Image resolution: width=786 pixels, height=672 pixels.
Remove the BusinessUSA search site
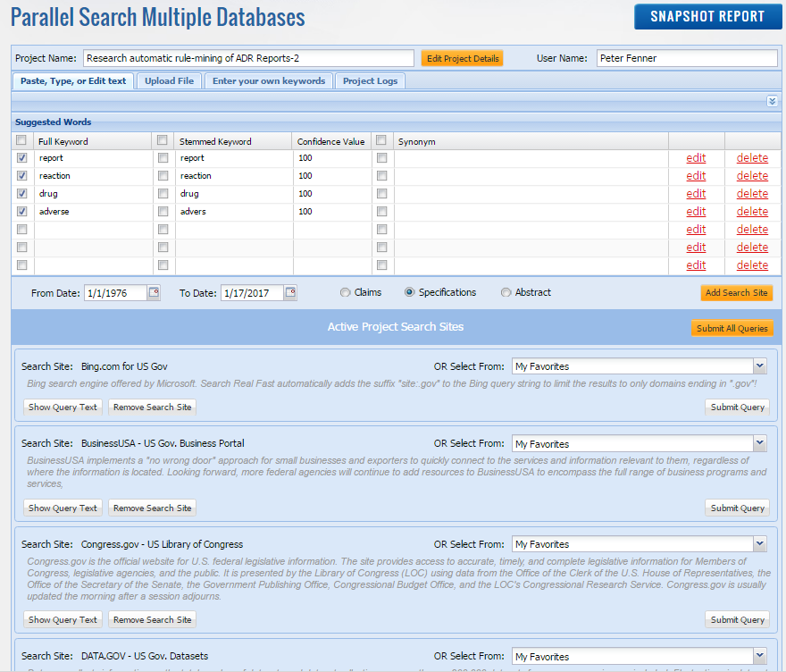click(x=152, y=508)
